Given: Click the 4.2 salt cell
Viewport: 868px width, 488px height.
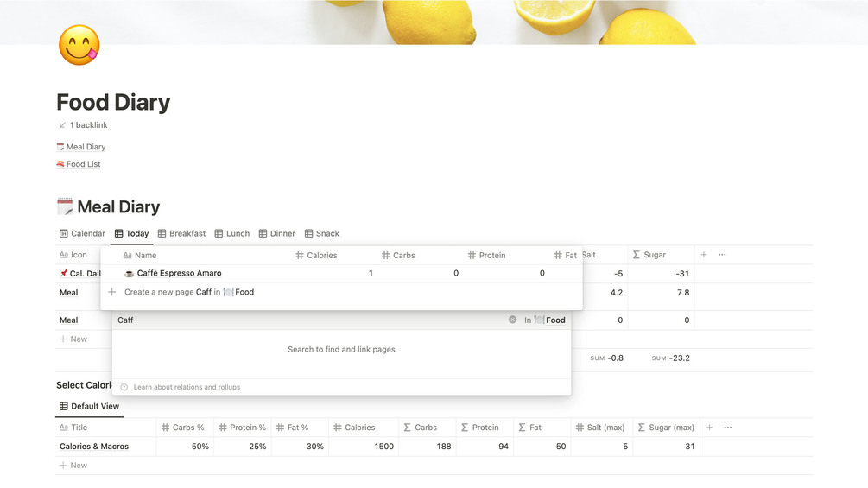Looking at the screenshot, I should (616, 293).
